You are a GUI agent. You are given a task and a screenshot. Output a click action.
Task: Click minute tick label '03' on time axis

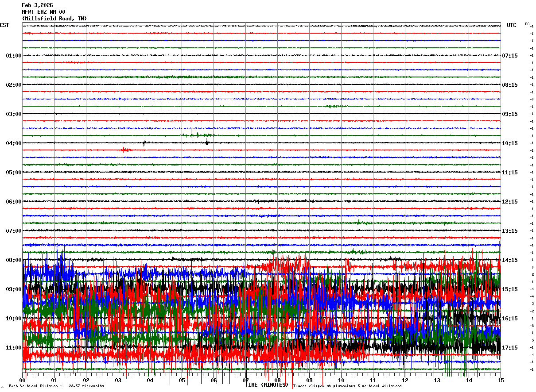[118, 380]
